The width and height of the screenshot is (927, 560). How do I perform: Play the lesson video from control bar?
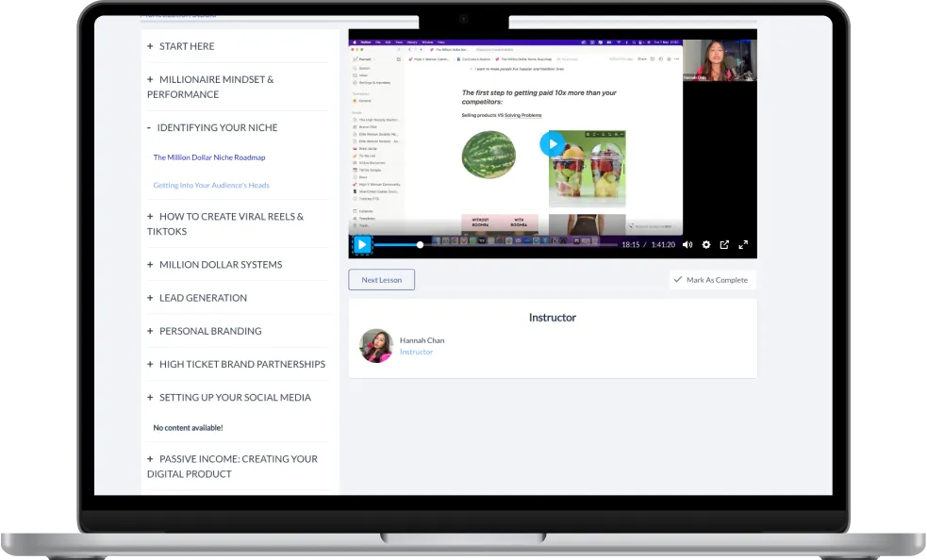pyautogui.click(x=362, y=245)
